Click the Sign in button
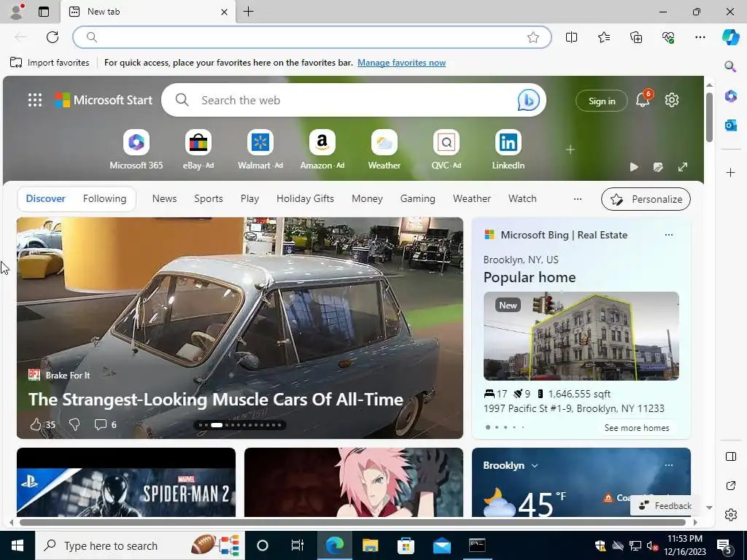 coord(602,101)
